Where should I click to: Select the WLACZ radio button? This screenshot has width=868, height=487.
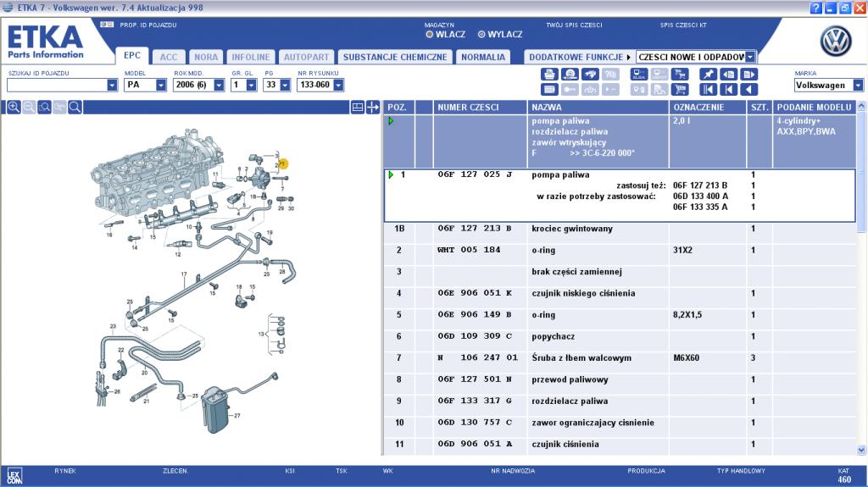coord(429,35)
